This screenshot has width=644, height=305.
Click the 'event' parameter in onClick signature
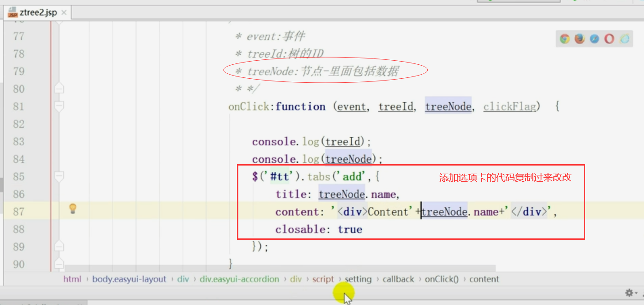(x=352, y=107)
